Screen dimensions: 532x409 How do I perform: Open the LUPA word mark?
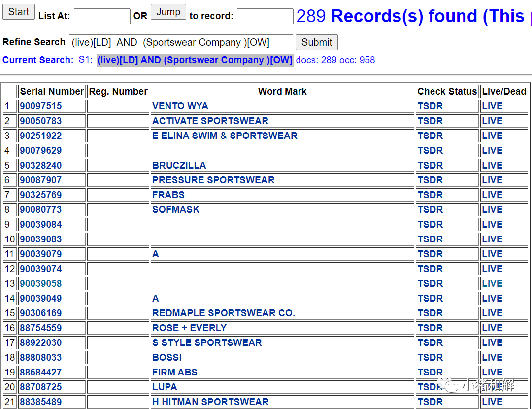[165, 387]
